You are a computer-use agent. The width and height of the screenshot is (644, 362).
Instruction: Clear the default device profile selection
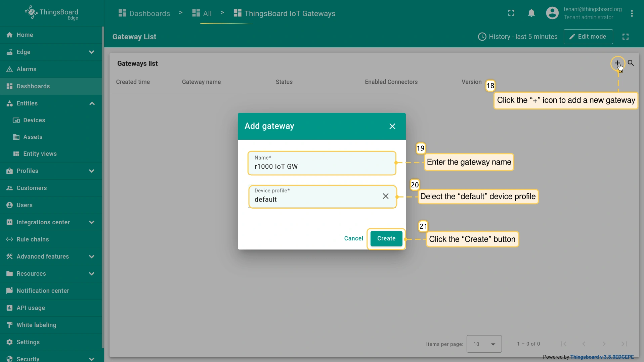[385, 196]
